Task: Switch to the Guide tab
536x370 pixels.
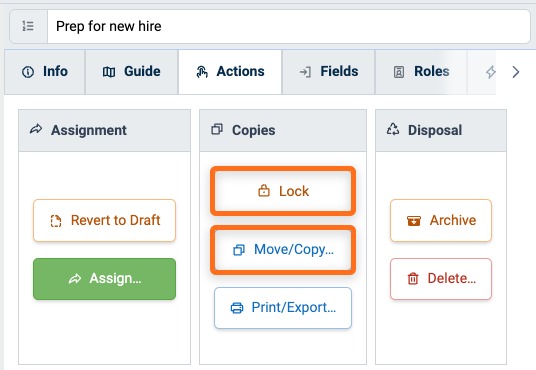Action: 132,72
